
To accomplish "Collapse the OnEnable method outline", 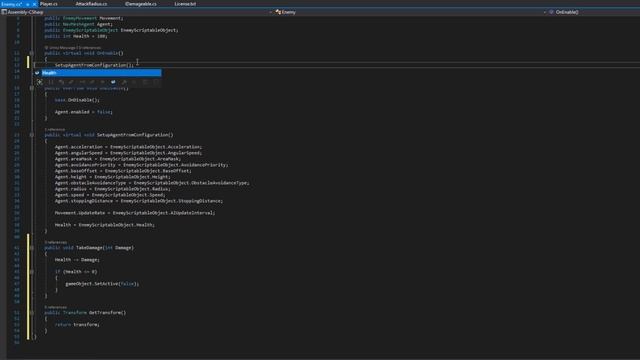I will (x=32, y=53).
